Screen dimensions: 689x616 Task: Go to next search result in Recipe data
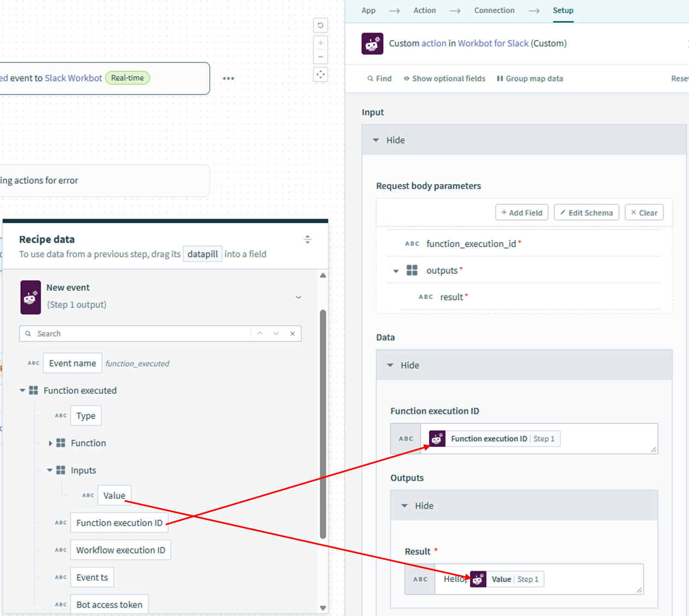pos(276,333)
